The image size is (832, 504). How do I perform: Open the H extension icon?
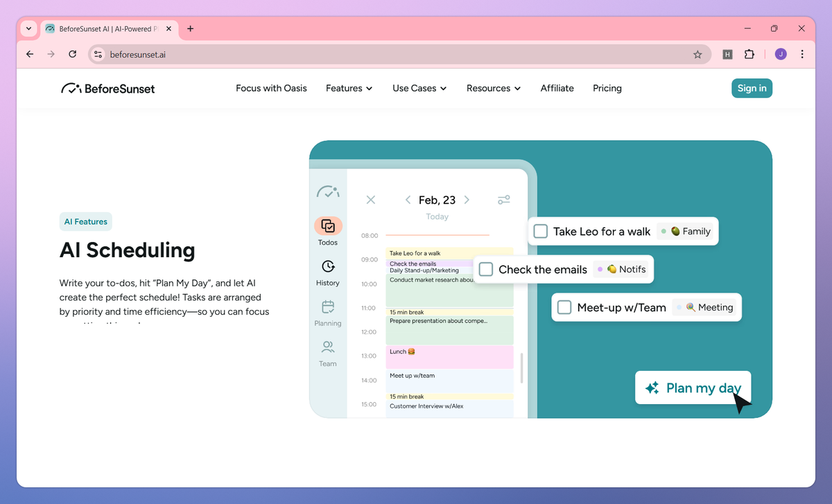727,54
